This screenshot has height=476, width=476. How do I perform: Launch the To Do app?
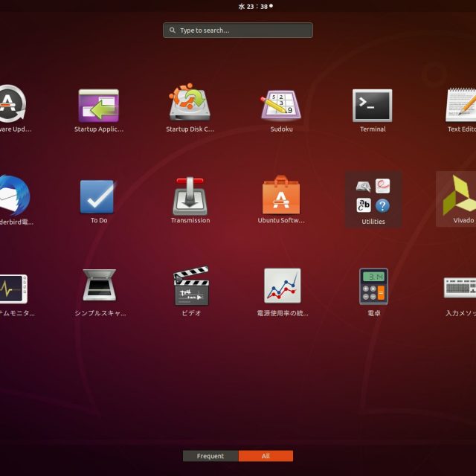(98, 196)
